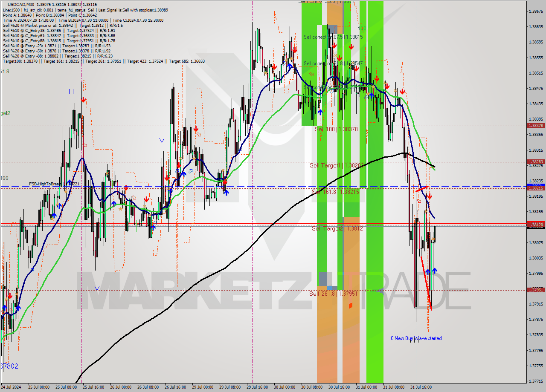Image resolution: width=546 pixels, height=392 pixels.
Task: Click 'Sell correction 87.5 | 1.38615' label
Action: pyautogui.click(x=333, y=37)
